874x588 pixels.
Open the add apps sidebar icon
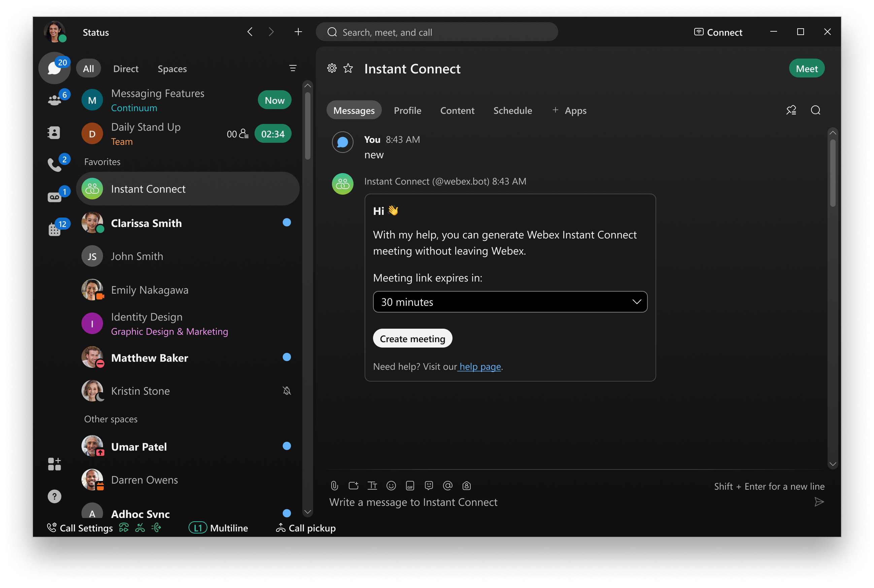click(x=54, y=464)
